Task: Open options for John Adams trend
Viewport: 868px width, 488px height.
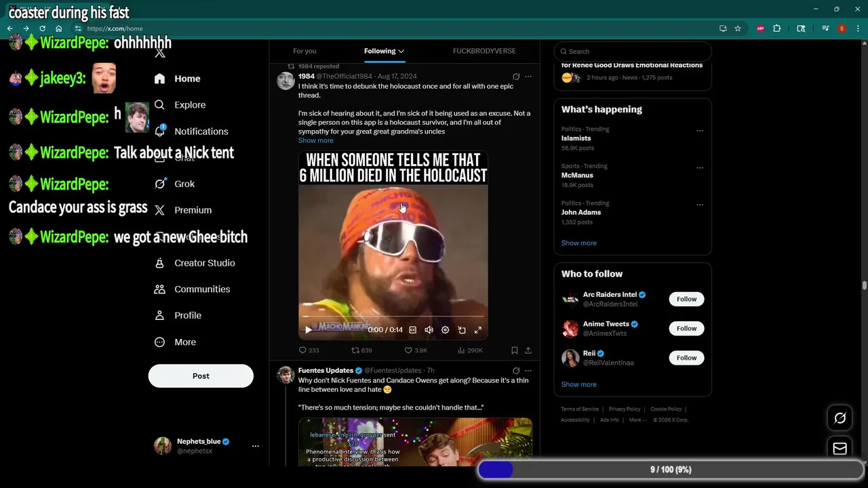Action: [700, 205]
